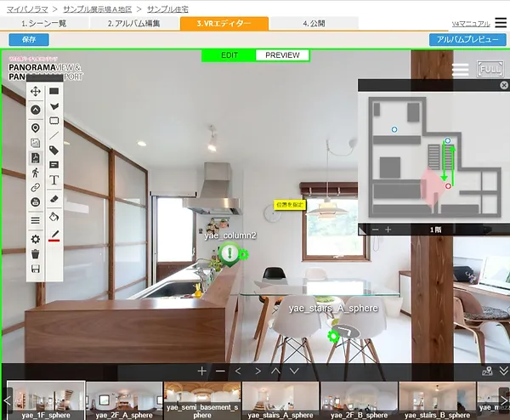
Task: Pick the location pin marker tool
Action: [36, 128]
